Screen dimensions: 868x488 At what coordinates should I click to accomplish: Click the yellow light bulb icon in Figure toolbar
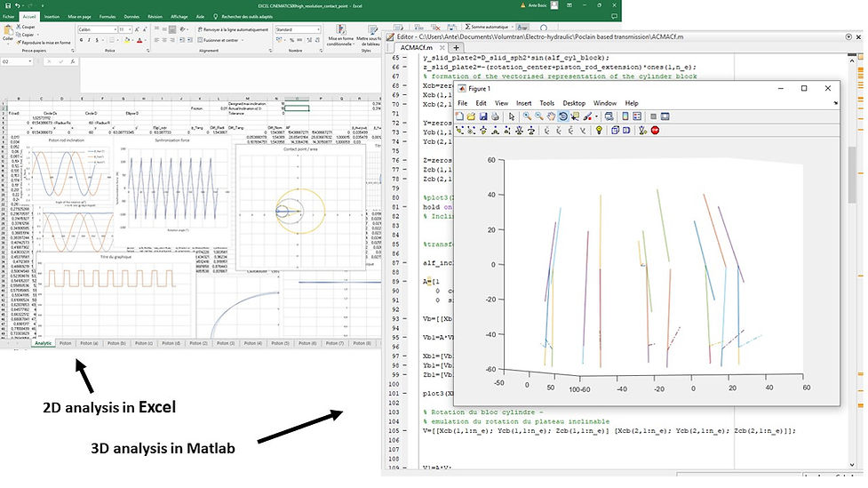(600, 131)
